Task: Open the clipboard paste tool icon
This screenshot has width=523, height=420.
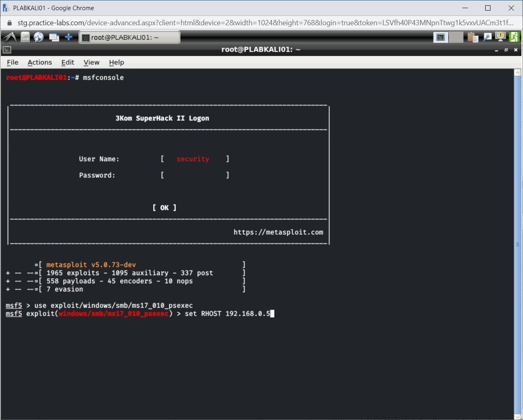Action: [473, 37]
